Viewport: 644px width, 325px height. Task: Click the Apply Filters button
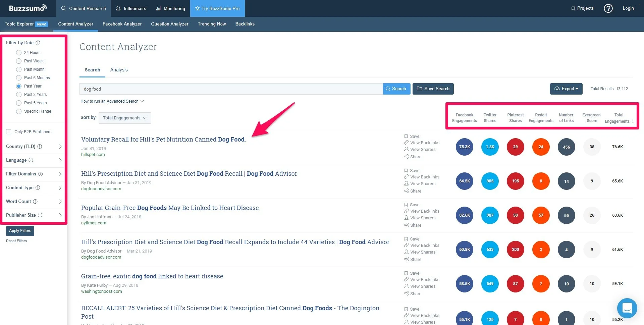[20, 231]
